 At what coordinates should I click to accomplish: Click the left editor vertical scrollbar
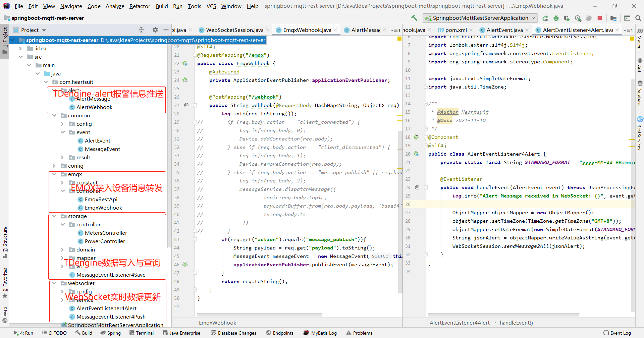pyautogui.click(x=400, y=211)
